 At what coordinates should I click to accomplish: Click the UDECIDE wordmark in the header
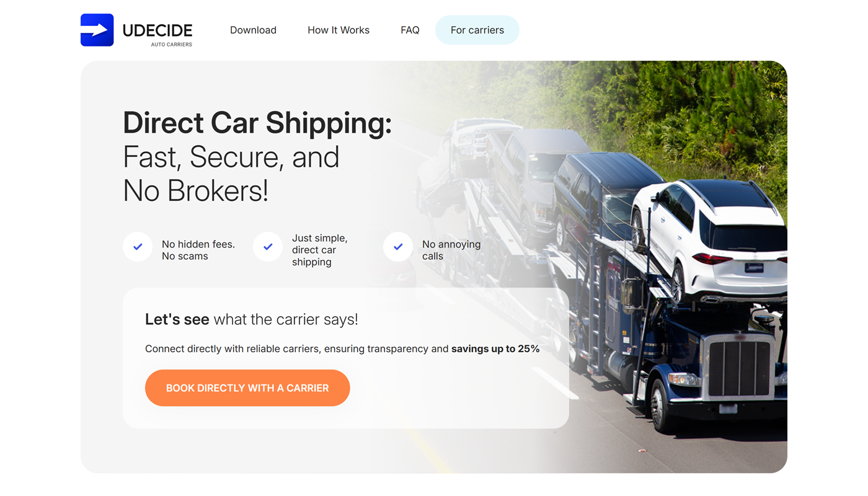[157, 30]
